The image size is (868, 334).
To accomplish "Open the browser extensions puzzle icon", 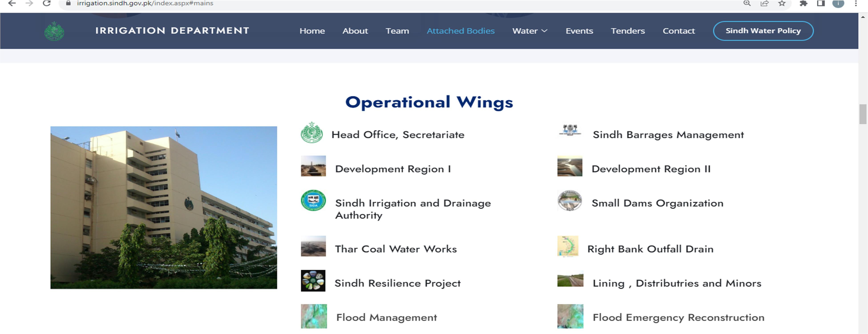I will click(803, 3).
